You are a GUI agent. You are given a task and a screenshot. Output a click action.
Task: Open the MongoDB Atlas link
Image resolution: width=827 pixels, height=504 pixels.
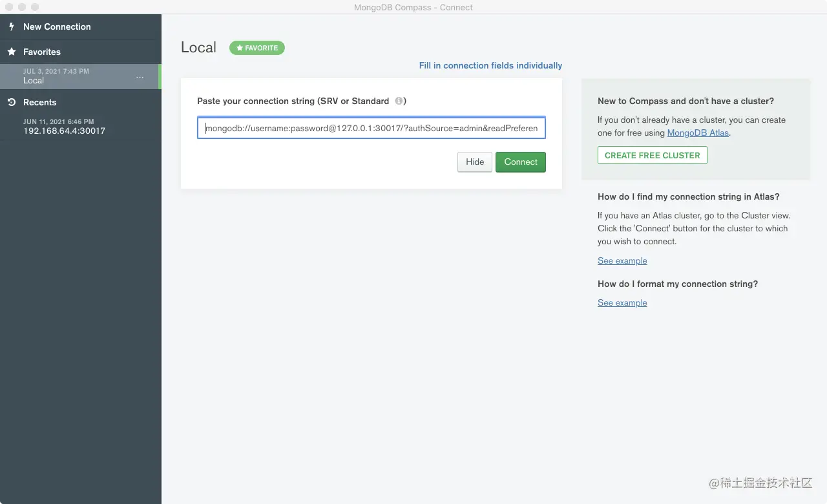coord(698,132)
